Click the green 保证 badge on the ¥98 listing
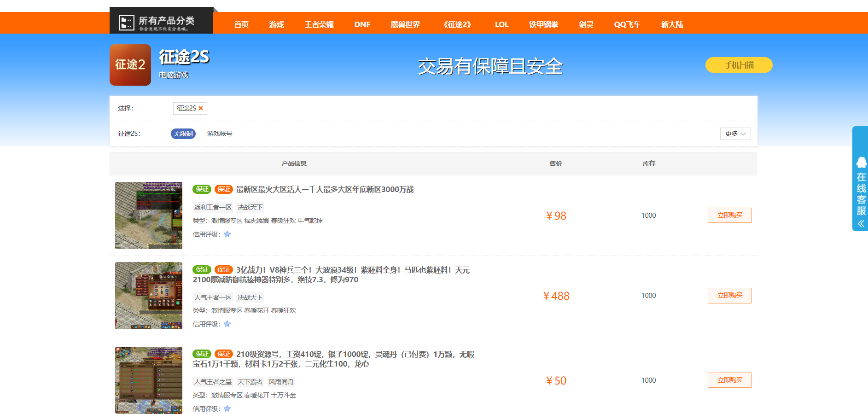Screen dimensions: 868x414 tap(202, 189)
